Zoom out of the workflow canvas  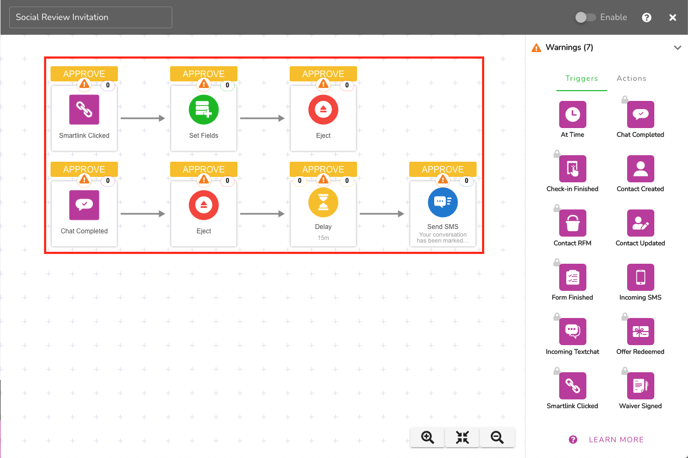pos(497,438)
